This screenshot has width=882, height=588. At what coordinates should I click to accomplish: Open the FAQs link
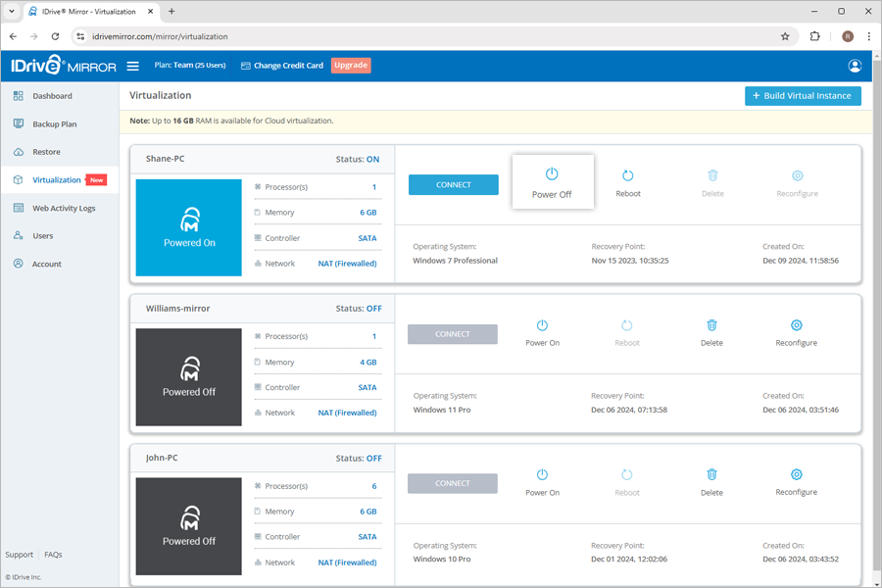coord(53,555)
